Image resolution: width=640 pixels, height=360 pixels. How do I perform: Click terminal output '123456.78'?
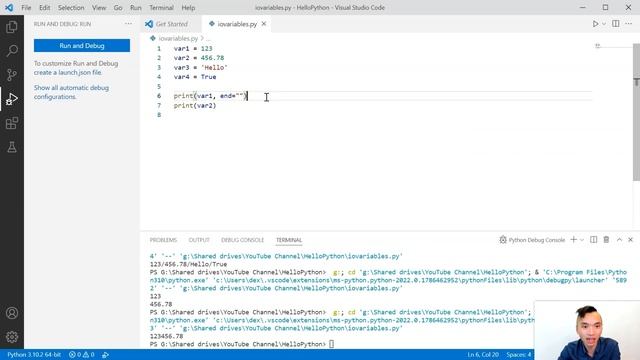click(x=166, y=336)
